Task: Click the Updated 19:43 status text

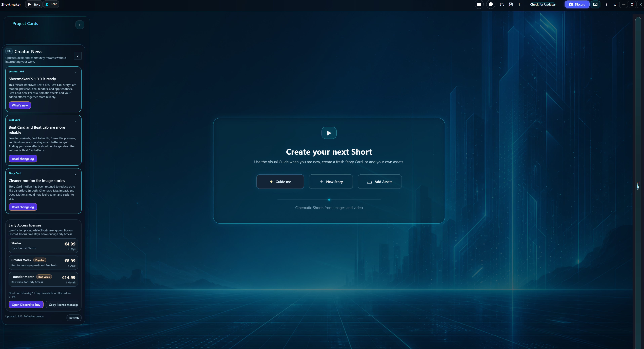Action: pos(25,317)
